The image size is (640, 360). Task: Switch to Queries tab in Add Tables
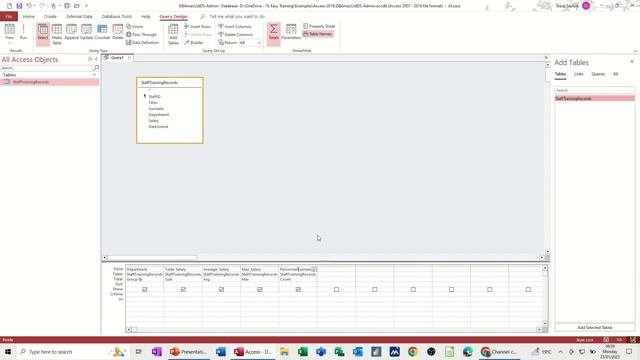(598, 74)
